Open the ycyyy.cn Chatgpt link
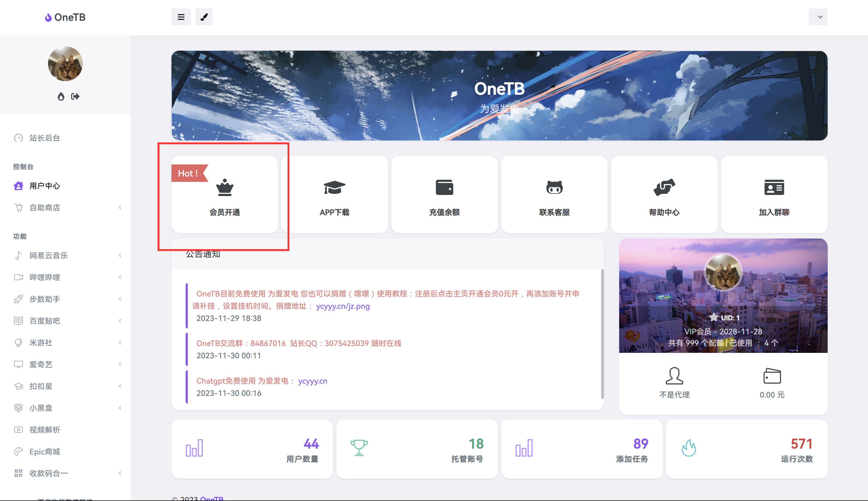 click(312, 381)
